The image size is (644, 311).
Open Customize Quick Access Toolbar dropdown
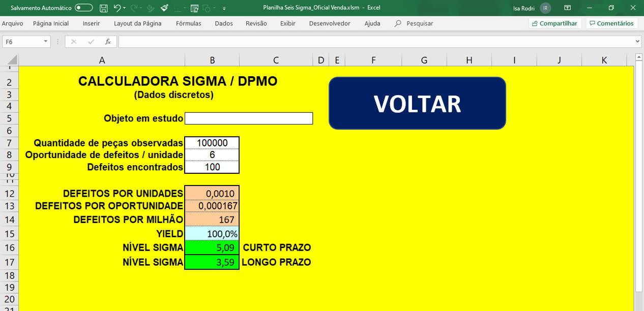pos(224,9)
